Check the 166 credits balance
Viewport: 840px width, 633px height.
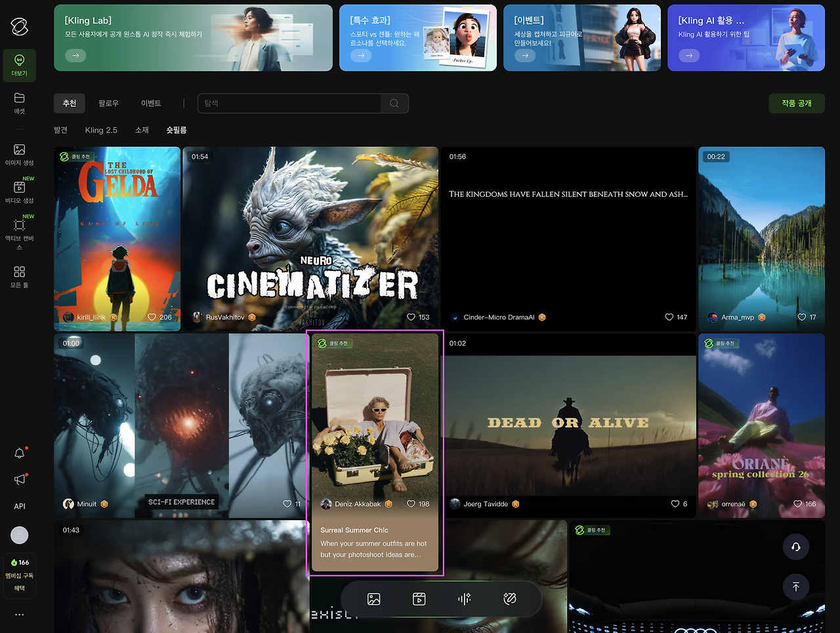pyautogui.click(x=20, y=562)
